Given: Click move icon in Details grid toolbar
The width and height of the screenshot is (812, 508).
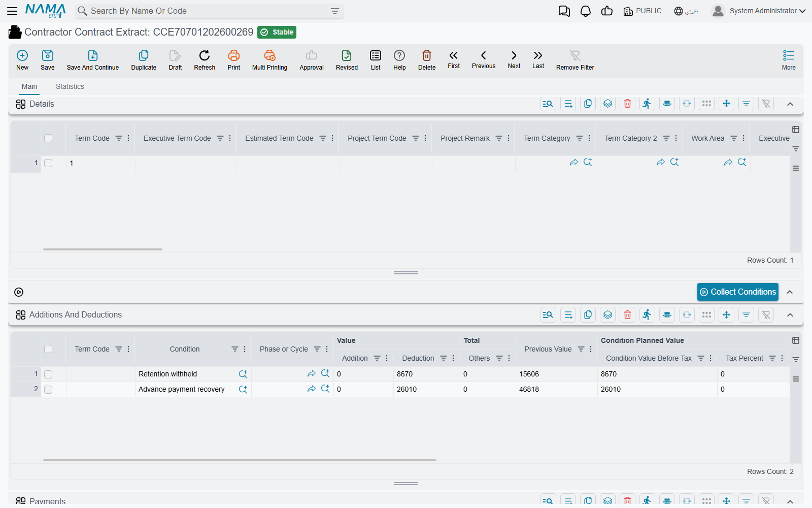Looking at the screenshot, I should click(x=726, y=104).
